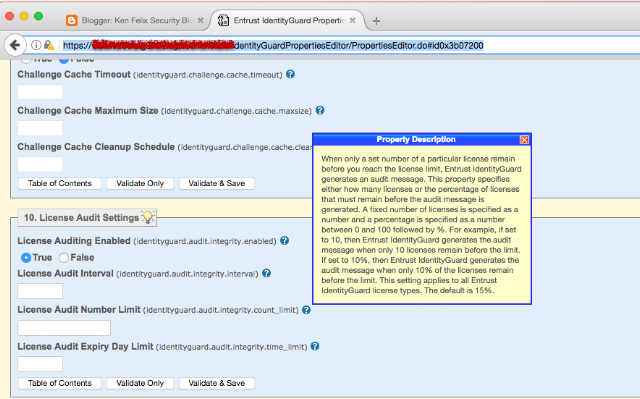Click the License Audit Number Limit label
Viewport: 640px width, 399px height.
(x=79, y=310)
